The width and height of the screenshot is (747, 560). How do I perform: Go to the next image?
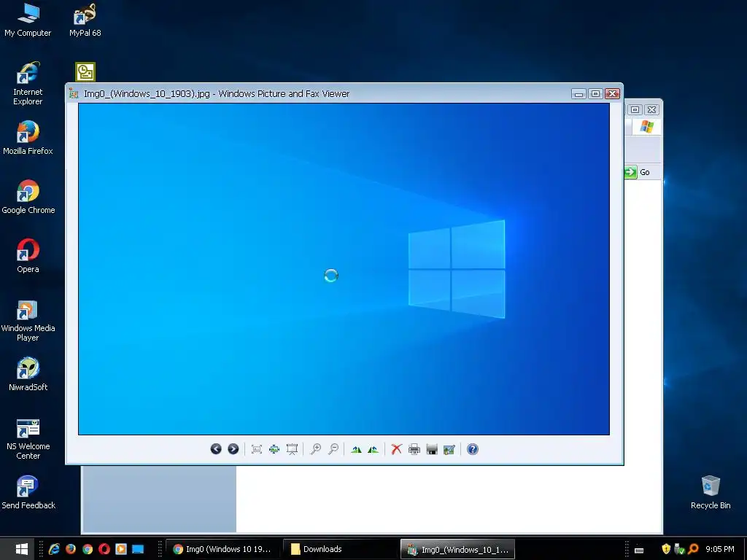click(233, 449)
